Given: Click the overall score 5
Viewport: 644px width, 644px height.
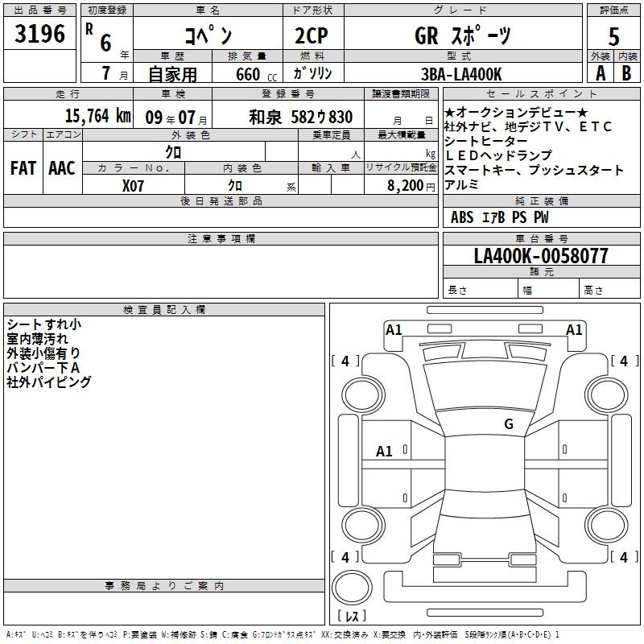Looking at the screenshot, I should click(x=613, y=36).
